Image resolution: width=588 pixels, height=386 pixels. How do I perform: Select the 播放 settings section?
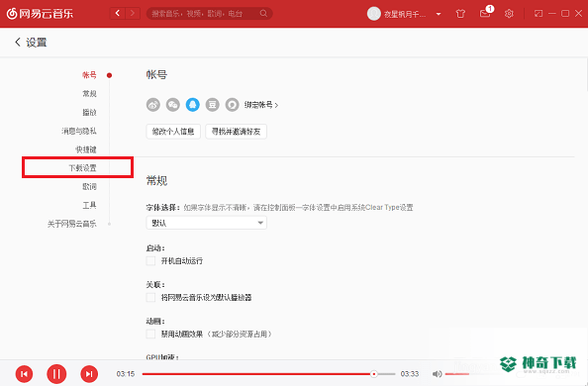coord(89,112)
